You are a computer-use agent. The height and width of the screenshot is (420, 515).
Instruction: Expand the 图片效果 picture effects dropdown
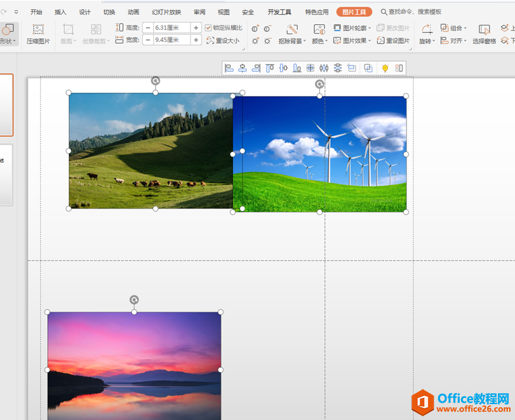(352, 41)
